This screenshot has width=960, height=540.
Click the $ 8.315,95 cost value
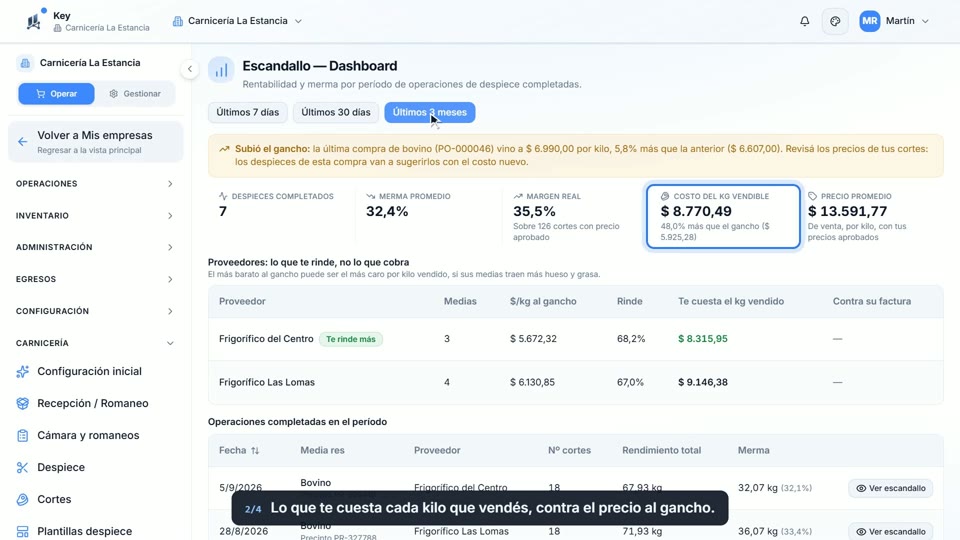(703, 339)
